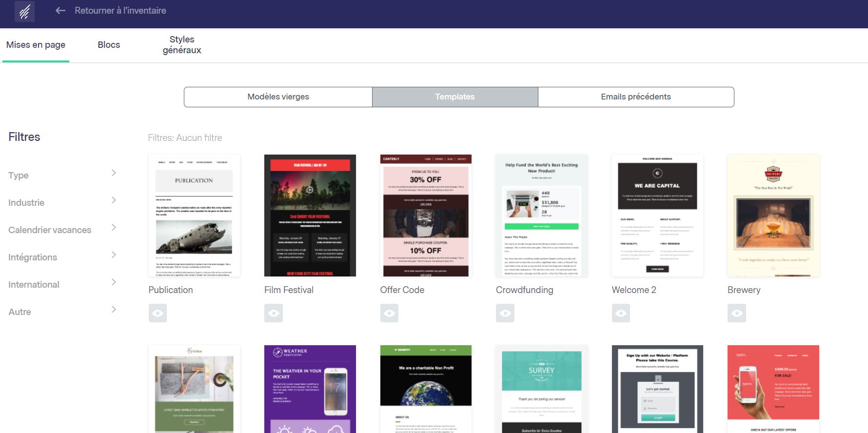Click the app logo icon in header
868x433 pixels.
click(x=24, y=11)
